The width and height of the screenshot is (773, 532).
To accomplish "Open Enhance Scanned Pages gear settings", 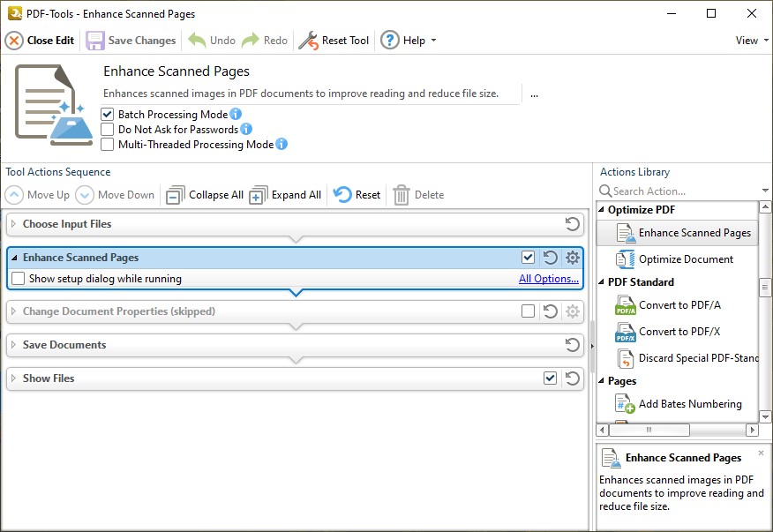I will [573, 258].
